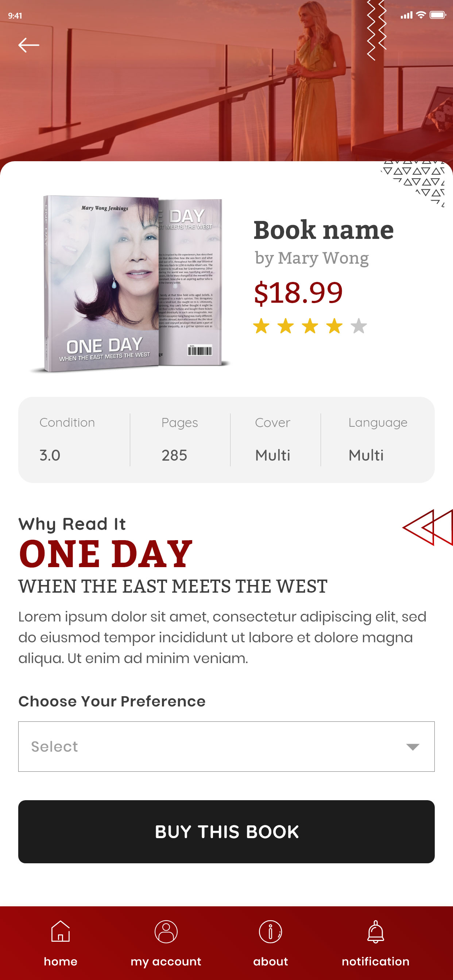Tap the third gold rating star
Viewport: 453px width, 980px height.
(310, 326)
